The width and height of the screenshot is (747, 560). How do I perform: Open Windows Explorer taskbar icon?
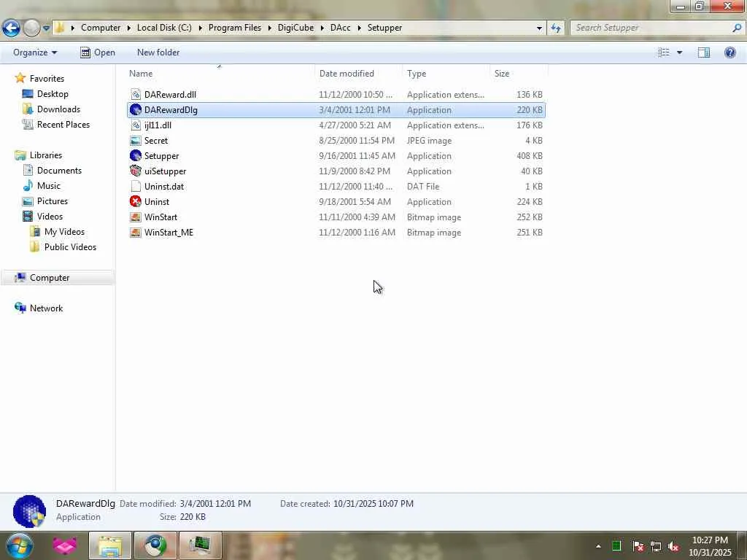coord(110,545)
